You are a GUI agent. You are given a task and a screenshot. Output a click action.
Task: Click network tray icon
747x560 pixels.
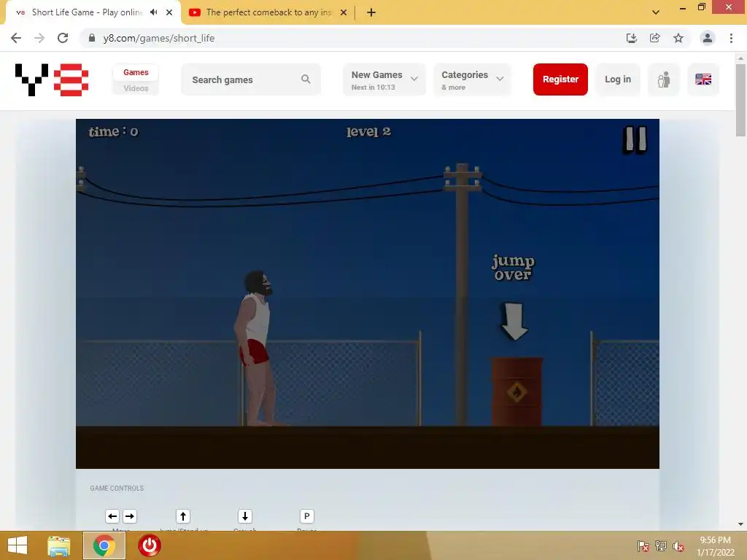661,546
